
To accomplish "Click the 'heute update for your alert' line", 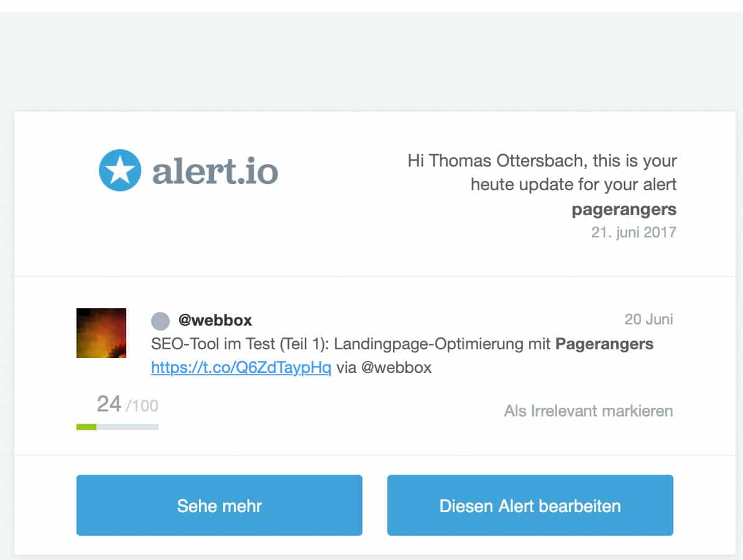I will (573, 185).
